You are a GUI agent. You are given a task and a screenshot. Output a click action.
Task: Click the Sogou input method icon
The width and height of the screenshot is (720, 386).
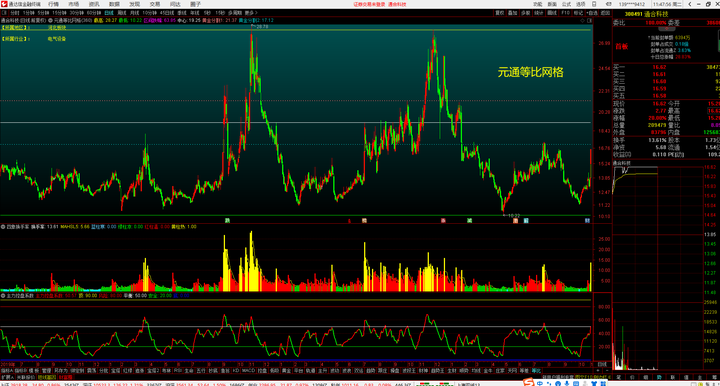pyautogui.click(x=529, y=382)
